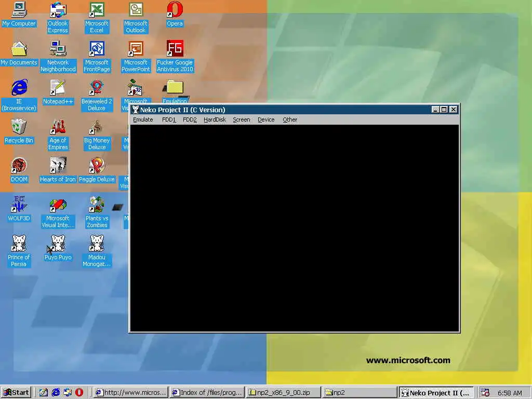
Task: Select the Antivirus 2010 desktop shortcut
Action: click(x=175, y=57)
